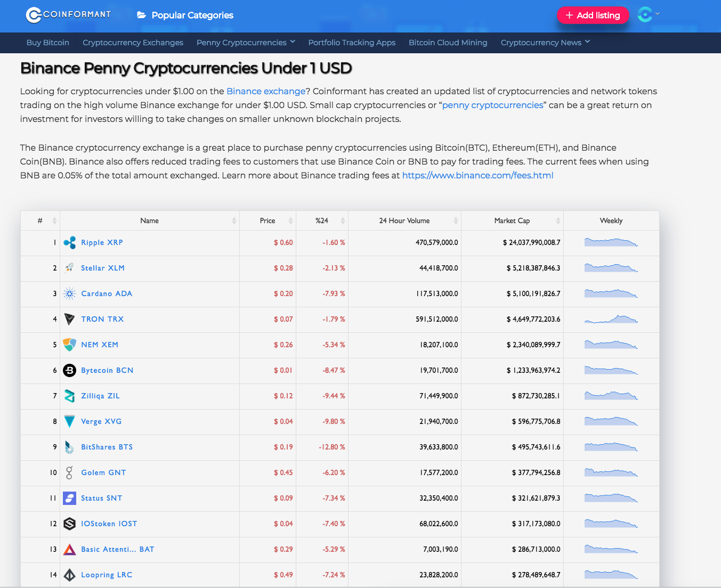View Ripple XRP weekly sparkline chart
Image resolution: width=721 pixels, height=588 pixels.
pyautogui.click(x=611, y=242)
